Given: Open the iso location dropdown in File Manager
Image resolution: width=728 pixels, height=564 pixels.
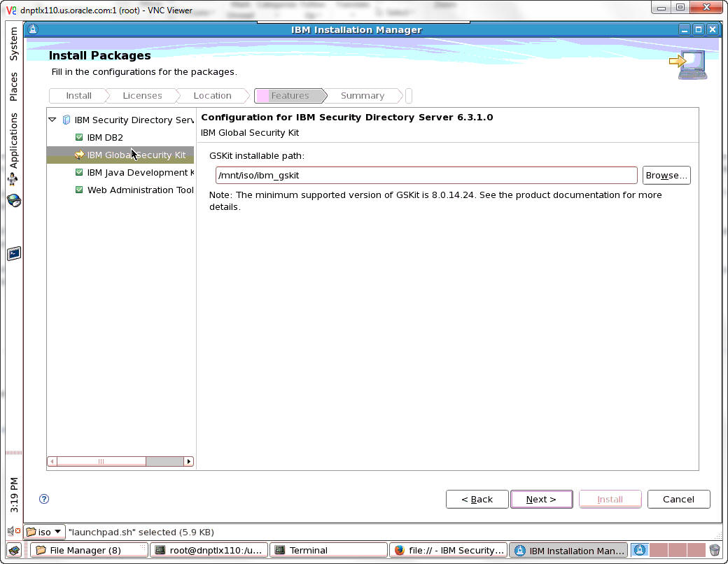Looking at the screenshot, I should click(45, 532).
